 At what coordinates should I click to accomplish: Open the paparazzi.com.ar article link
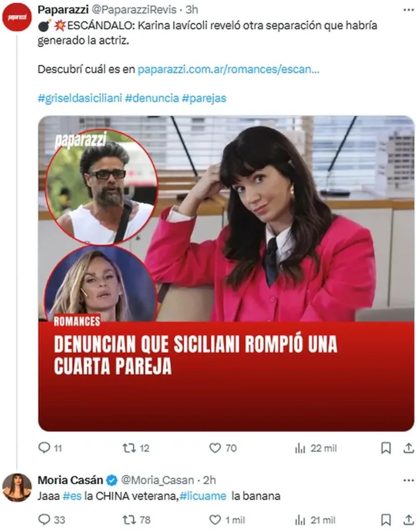coord(228,69)
